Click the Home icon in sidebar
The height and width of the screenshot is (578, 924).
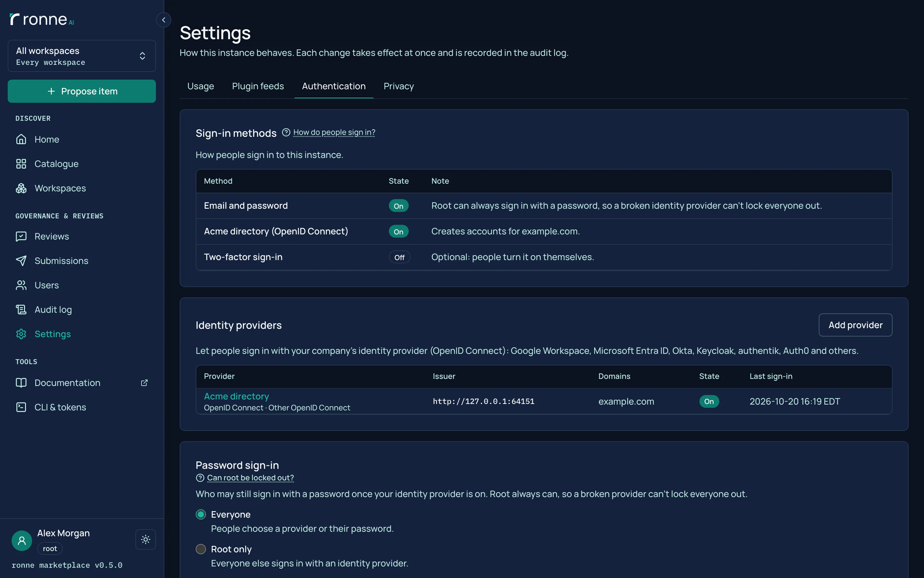coord(21,140)
